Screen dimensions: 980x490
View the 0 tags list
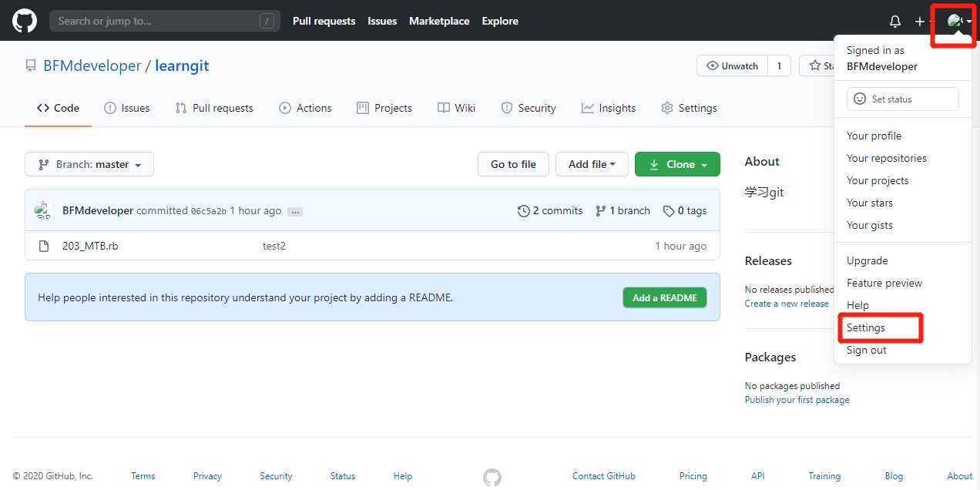tap(684, 210)
